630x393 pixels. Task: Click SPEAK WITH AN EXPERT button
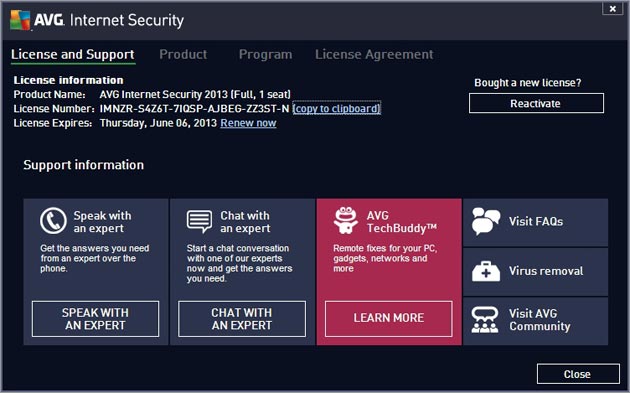pos(95,319)
